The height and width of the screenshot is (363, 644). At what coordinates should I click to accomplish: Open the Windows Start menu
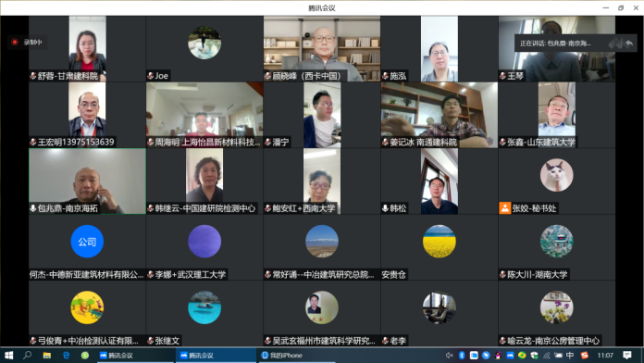pyautogui.click(x=8, y=356)
